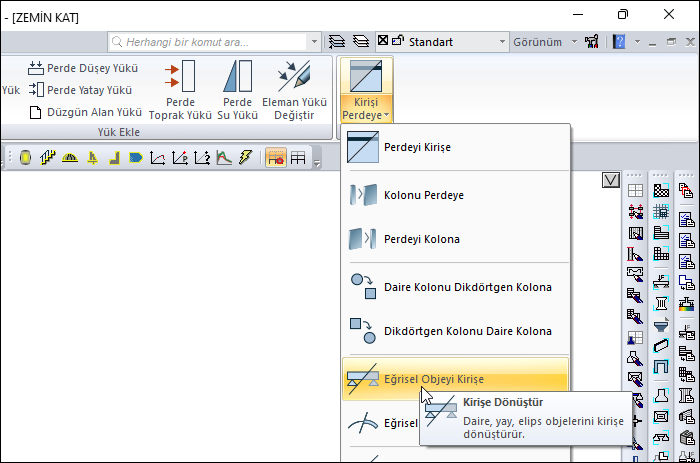Image resolution: width=700 pixels, height=463 pixels.
Task: Expand the Görünüm dropdown menu
Action: (x=544, y=42)
